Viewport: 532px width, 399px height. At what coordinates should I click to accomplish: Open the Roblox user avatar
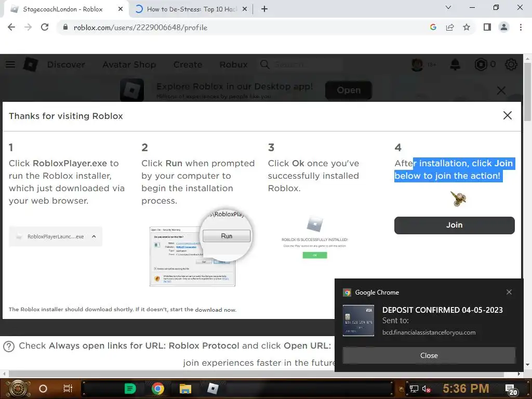coord(417,64)
